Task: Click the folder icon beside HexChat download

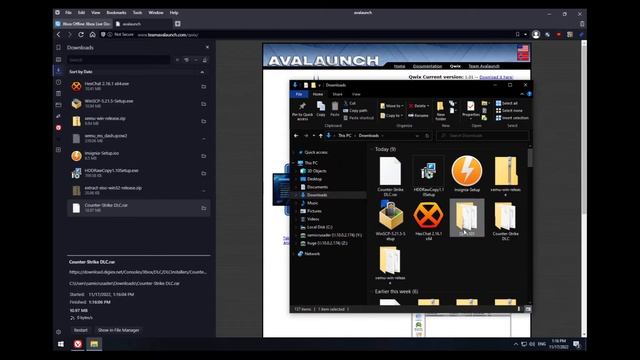Action: pos(203,87)
